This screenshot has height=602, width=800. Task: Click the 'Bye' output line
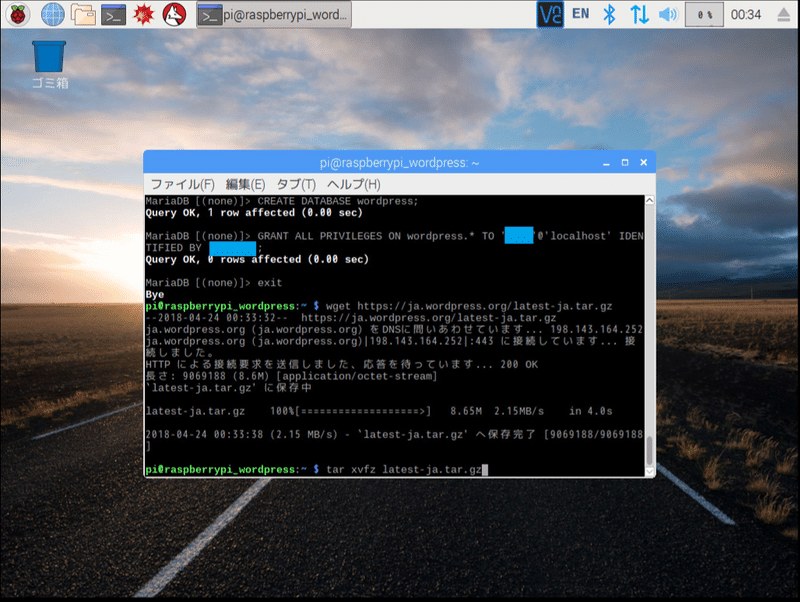pyautogui.click(x=155, y=294)
